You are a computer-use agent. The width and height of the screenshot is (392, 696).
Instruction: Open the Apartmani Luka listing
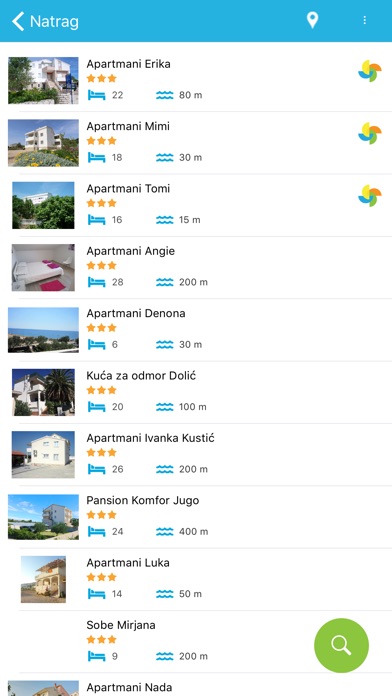tap(196, 580)
